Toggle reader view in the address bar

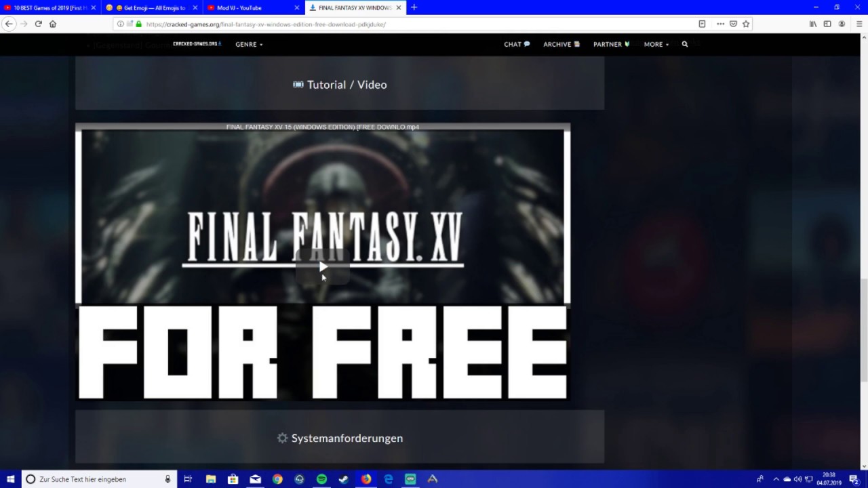pyautogui.click(x=702, y=24)
